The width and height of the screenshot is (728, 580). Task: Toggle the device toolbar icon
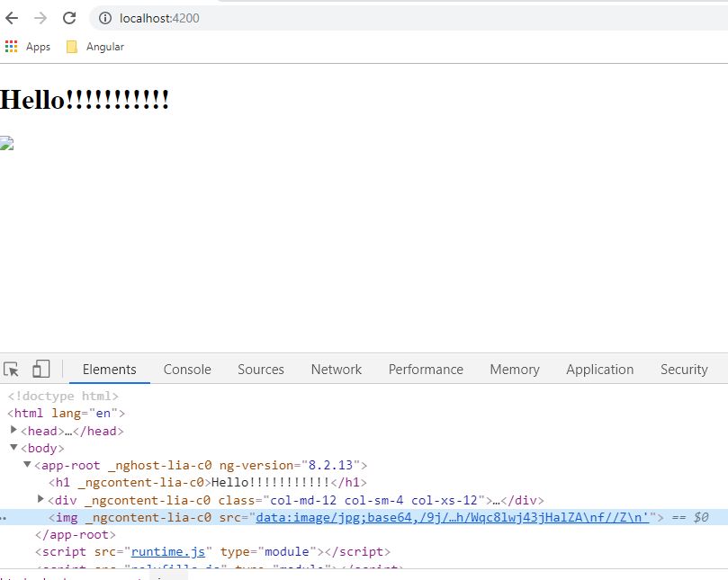[40, 370]
